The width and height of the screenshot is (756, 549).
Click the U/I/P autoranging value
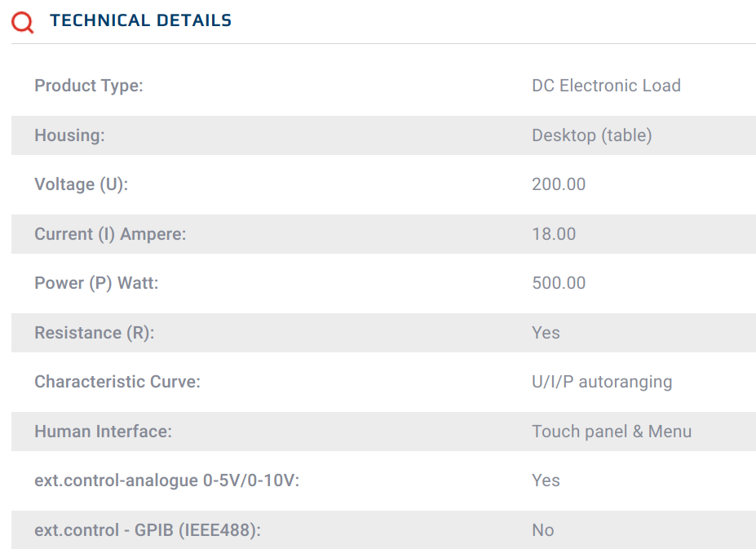click(602, 382)
